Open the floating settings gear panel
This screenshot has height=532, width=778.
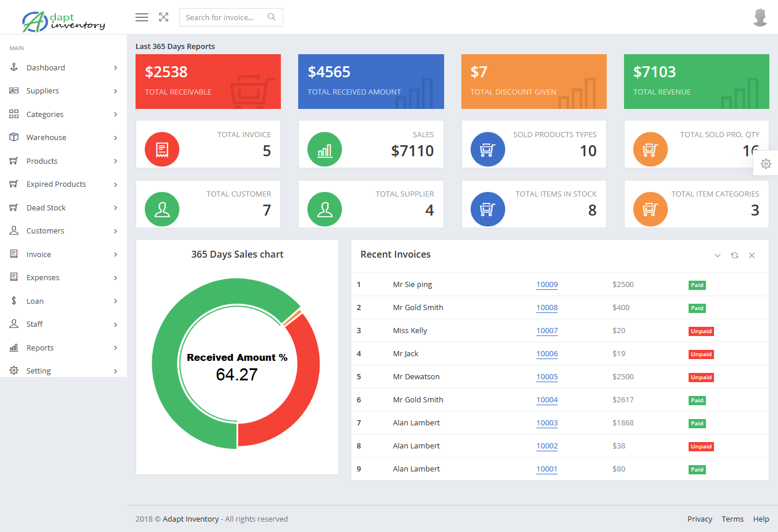(766, 164)
